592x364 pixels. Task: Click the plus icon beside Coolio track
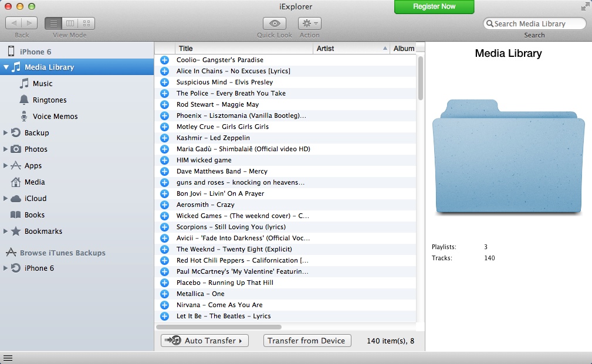164,60
